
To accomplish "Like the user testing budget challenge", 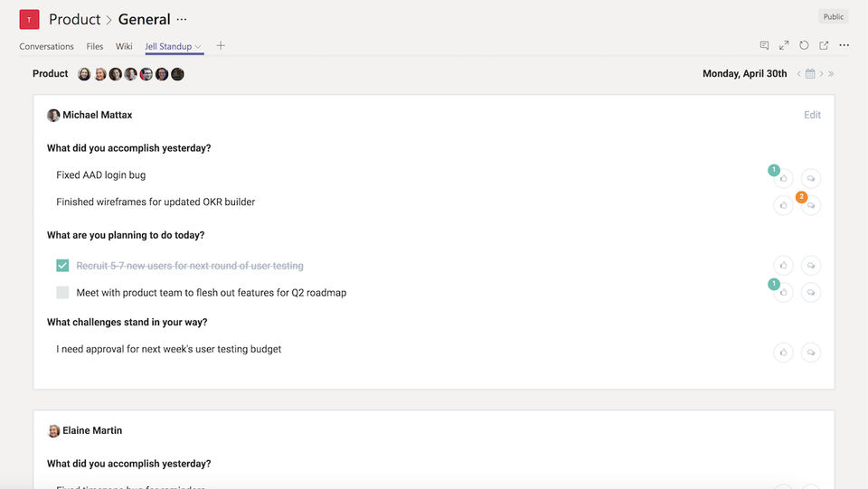I will pos(783,352).
